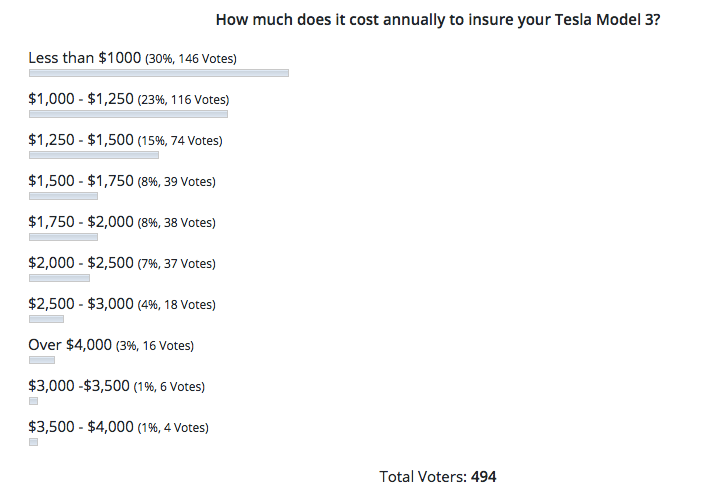Click the bar below "$1,250 - $1,500"
The image size is (720, 490).
[x=94, y=155]
